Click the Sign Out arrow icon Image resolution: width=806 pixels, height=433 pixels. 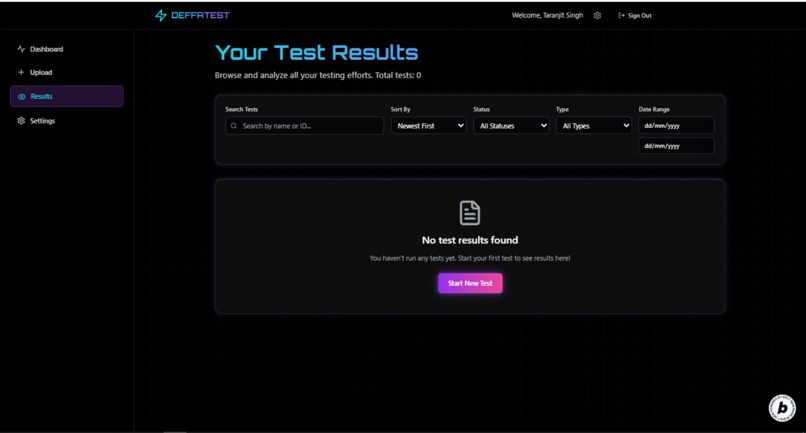[x=621, y=15]
